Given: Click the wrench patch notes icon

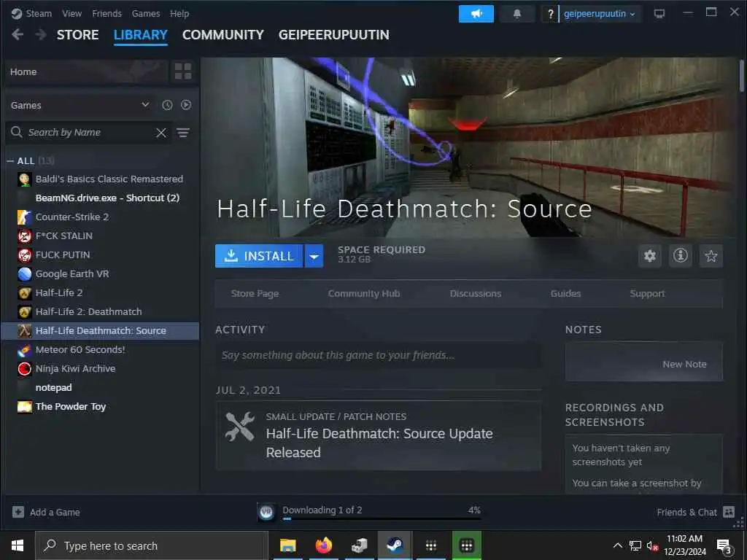Looking at the screenshot, I should point(239,426).
